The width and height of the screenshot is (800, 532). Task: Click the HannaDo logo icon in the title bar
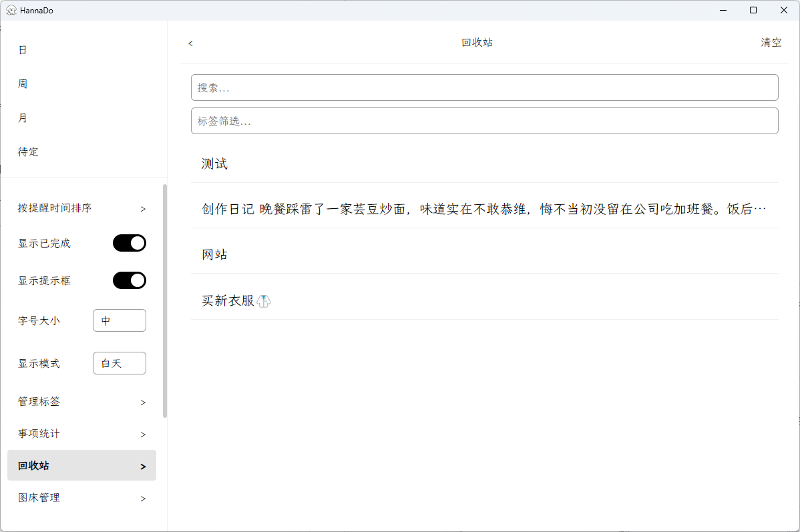coord(13,10)
